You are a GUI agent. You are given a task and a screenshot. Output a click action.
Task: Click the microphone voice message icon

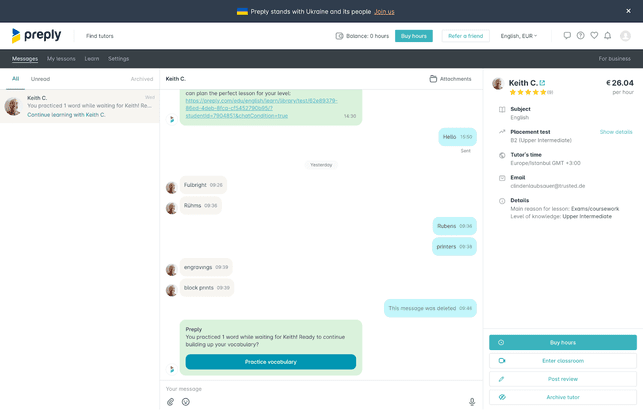[x=472, y=402]
